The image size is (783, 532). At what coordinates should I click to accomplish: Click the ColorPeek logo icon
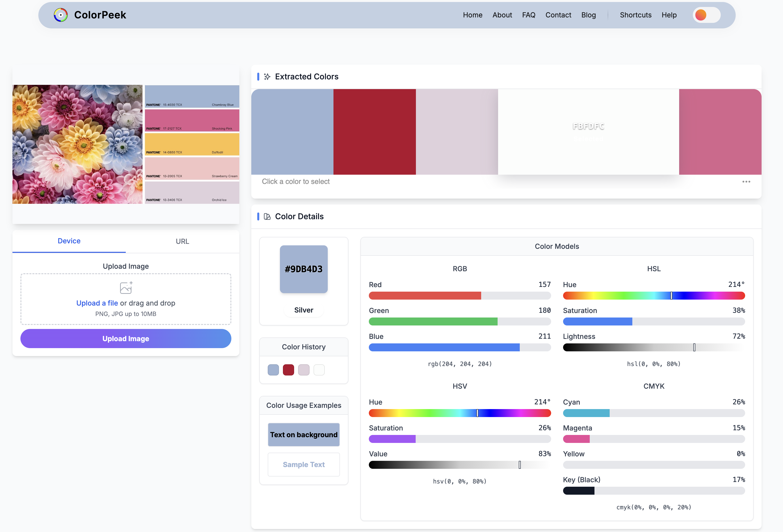61,15
